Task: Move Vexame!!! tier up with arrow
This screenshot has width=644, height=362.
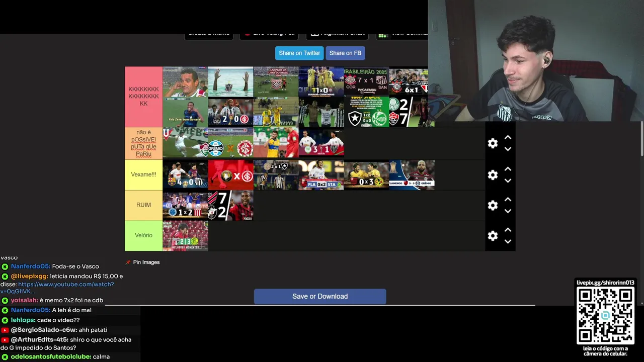Action: (x=508, y=169)
